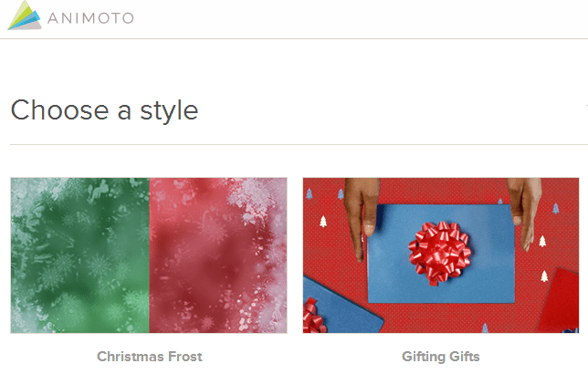Click the Animoto triangle logo icon
The height and width of the screenshot is (374, 588).
click(x=25, y=16)
